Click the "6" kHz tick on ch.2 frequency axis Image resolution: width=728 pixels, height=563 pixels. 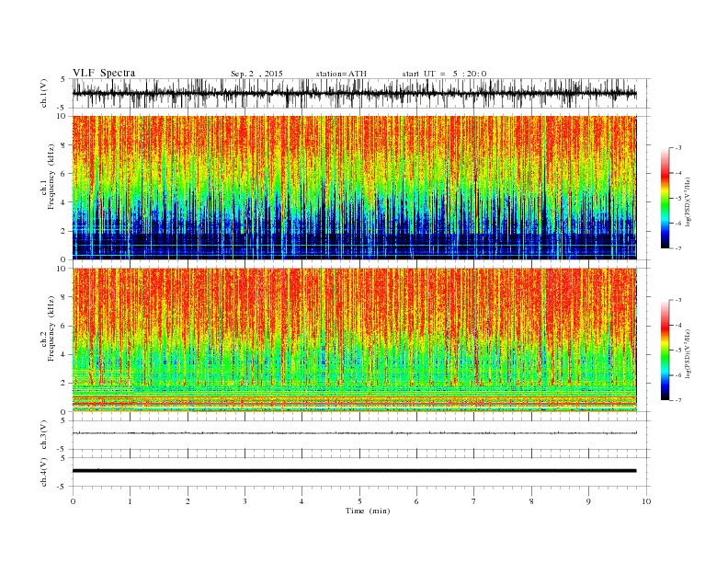click(64, 326)
